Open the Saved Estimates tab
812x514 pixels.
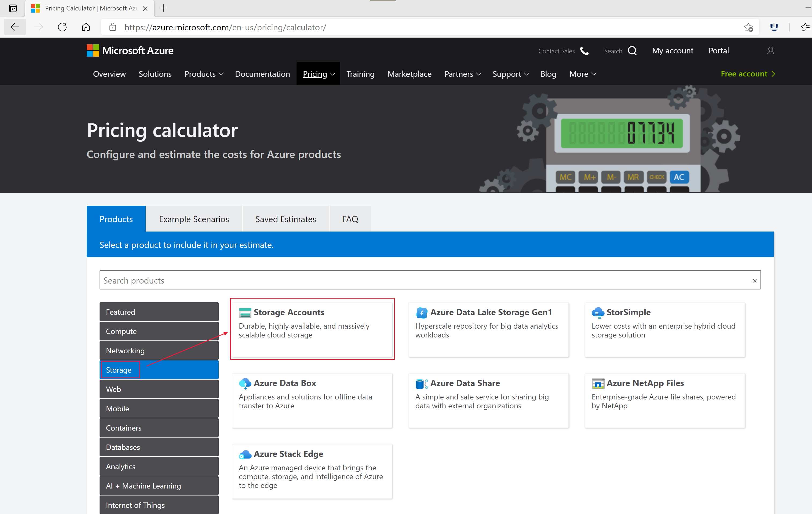285,219
